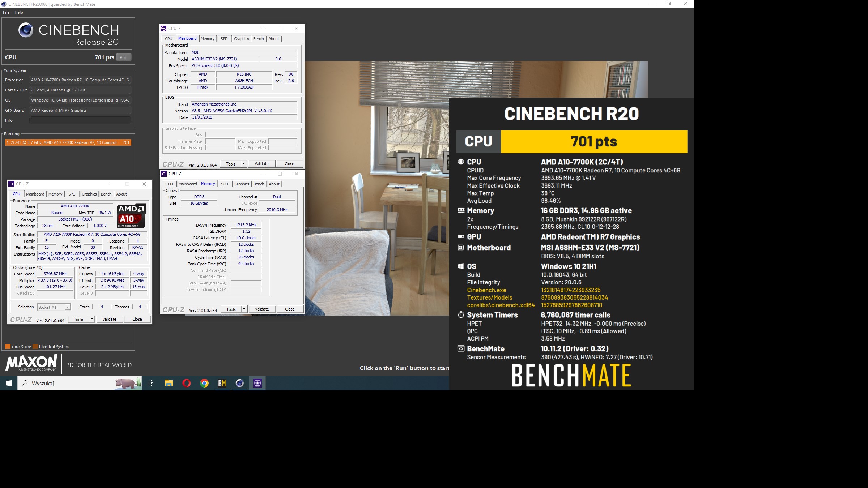
Task: Switch to CPU-Z taskbar icon
Action: (x=258, y=383)
